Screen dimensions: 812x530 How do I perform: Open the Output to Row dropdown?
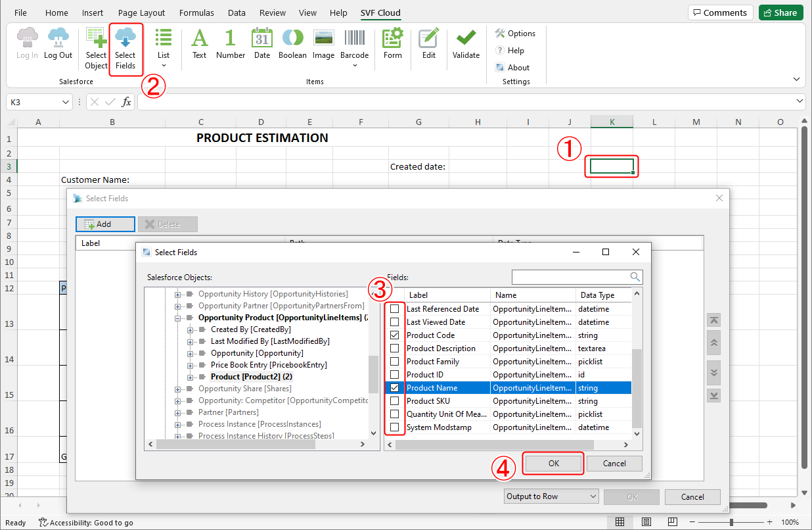pos(551,496)
